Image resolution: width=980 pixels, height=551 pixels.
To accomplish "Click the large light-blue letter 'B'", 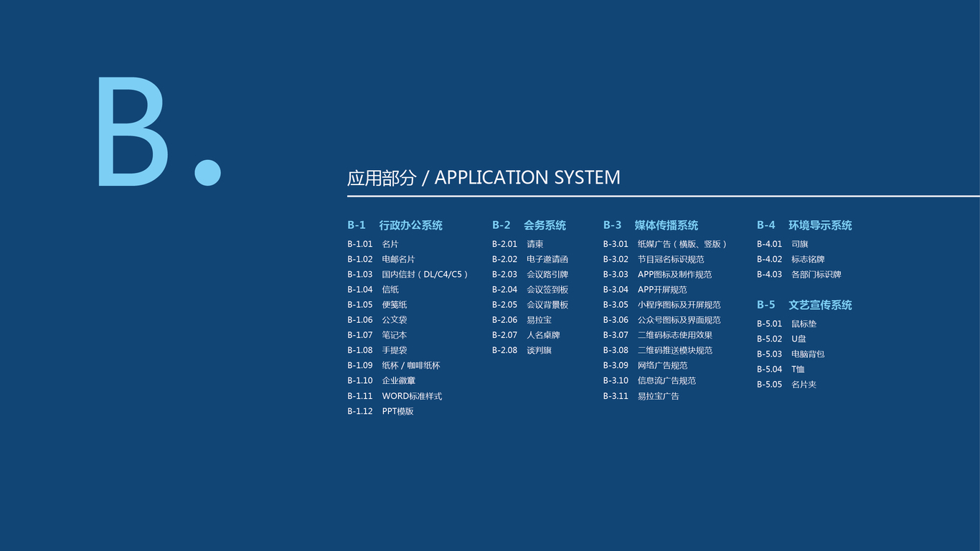I will [x=133, y=132].
